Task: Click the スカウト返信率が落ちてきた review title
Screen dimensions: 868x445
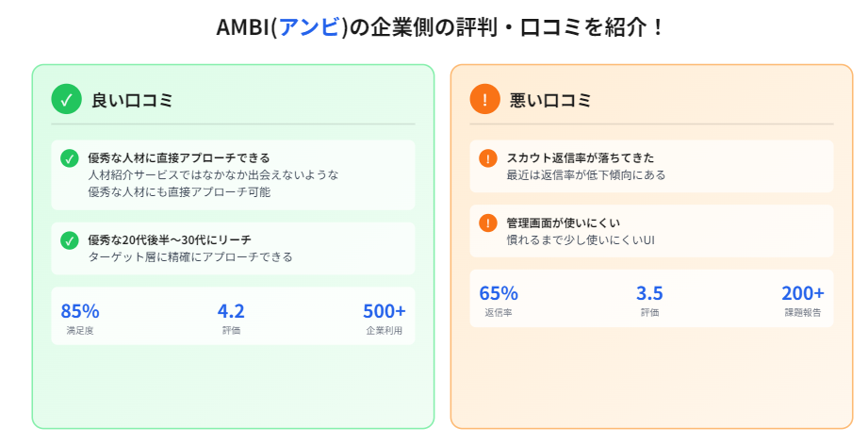Action: click(580, 157)
